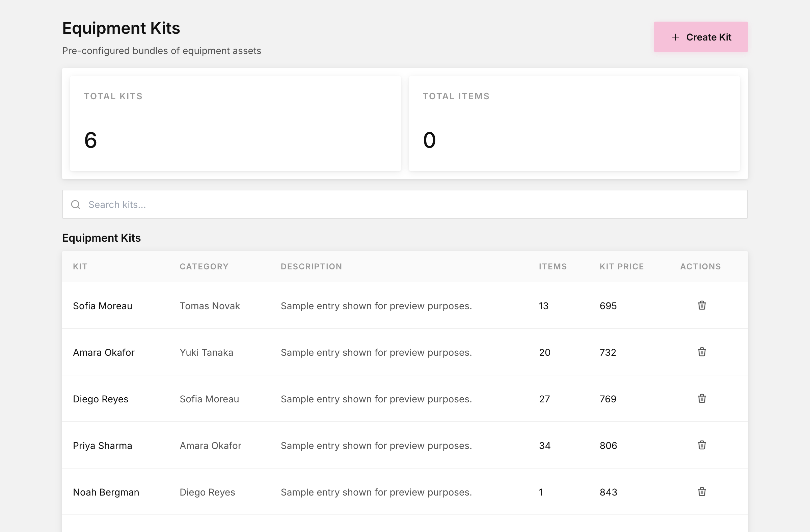Select the Priya Sharma kit name
This screenshot has width=810, height=532.
tap(103, 446)
